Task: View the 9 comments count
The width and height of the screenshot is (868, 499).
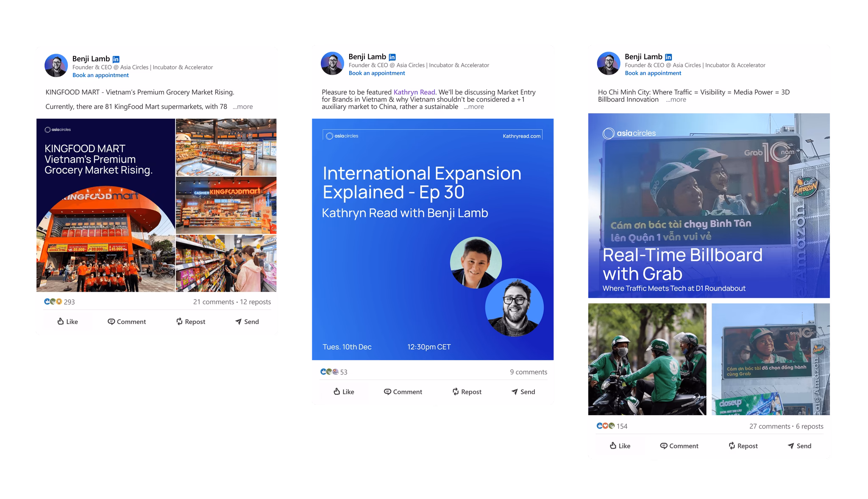Action: [529, 372]
